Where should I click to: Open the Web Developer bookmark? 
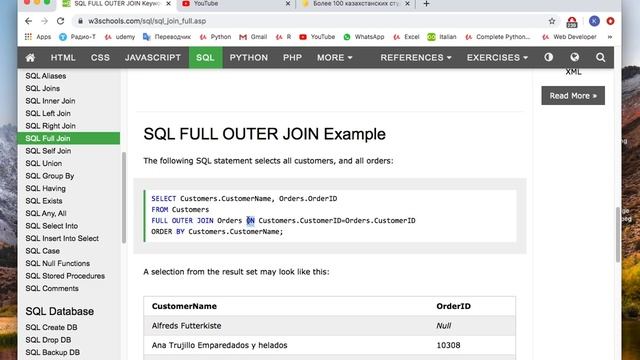click(569, 37)
